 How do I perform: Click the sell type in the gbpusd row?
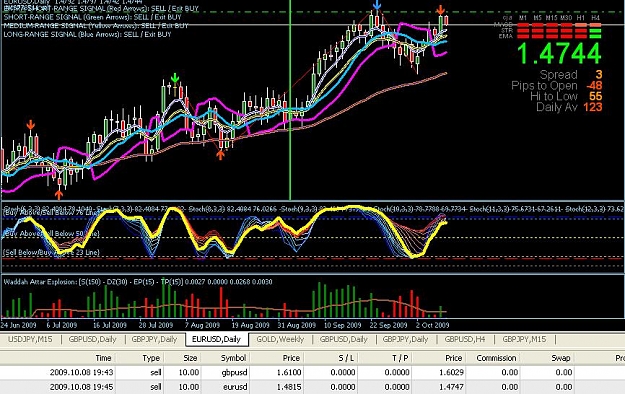click(x=156, y=372)
